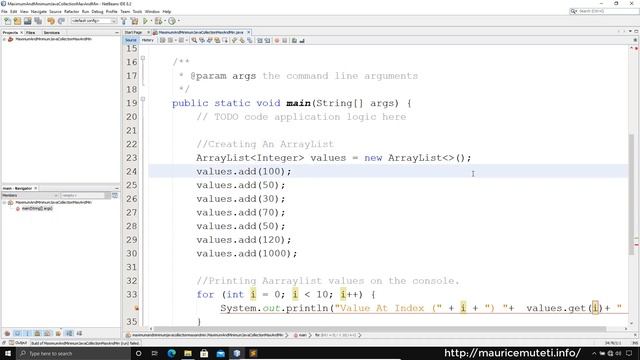Screen dimensions: 640x360
Task: Click the Find Previous Occurrence editor icon
Action: (x=202, y=40)
